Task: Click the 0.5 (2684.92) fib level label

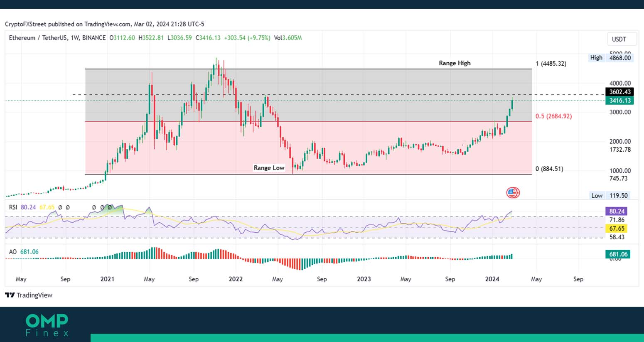Action: point(553,116)
